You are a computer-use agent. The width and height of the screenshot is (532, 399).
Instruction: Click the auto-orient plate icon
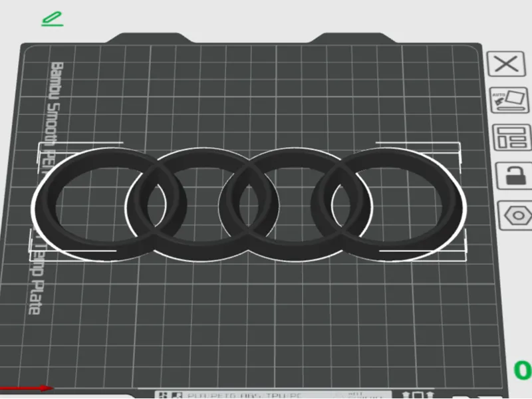click(509, 100)
